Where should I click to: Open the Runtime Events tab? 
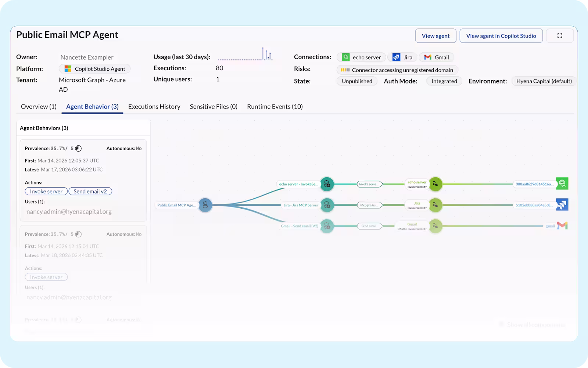275,106
